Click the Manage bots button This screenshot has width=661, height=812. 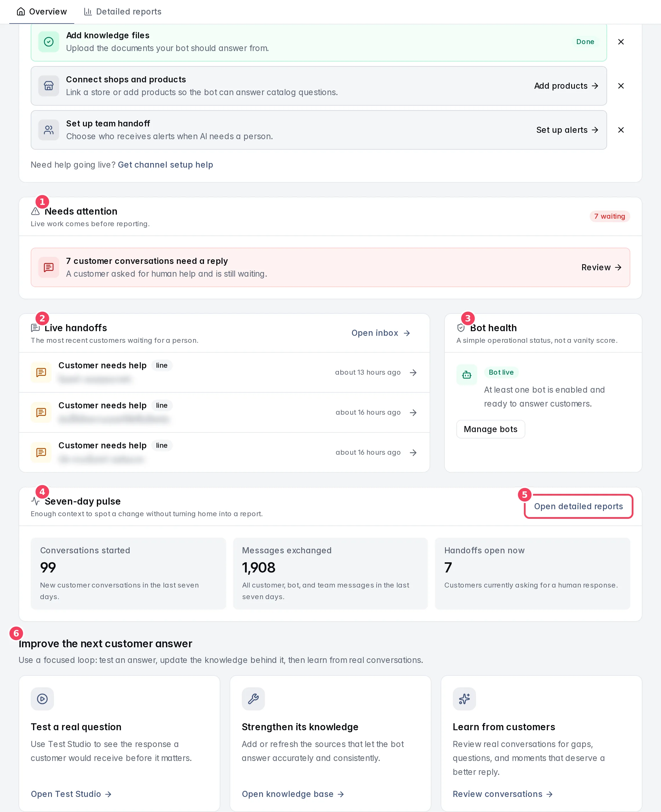[x=491, y=429]
